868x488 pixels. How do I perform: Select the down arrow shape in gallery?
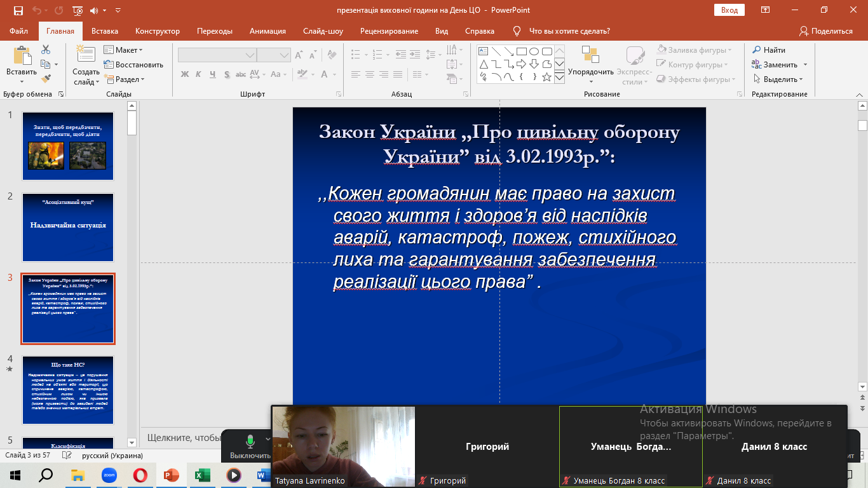click(534, 64)
